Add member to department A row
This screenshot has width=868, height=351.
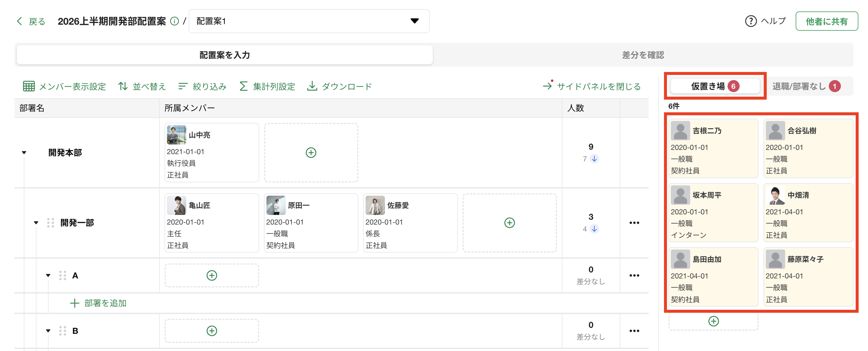click(x=212, y=275)
